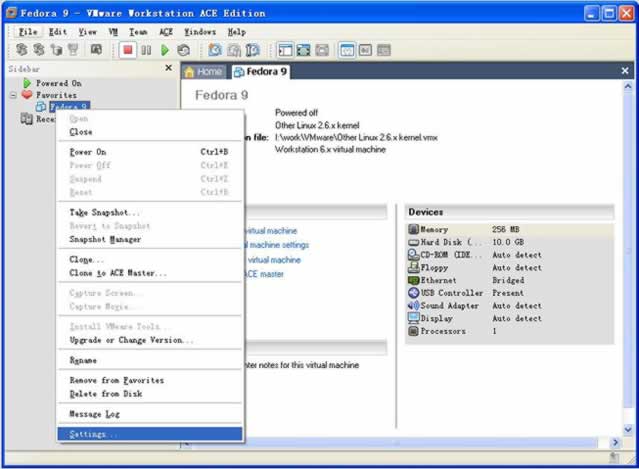Click the CD-ROM device icon

413,255
